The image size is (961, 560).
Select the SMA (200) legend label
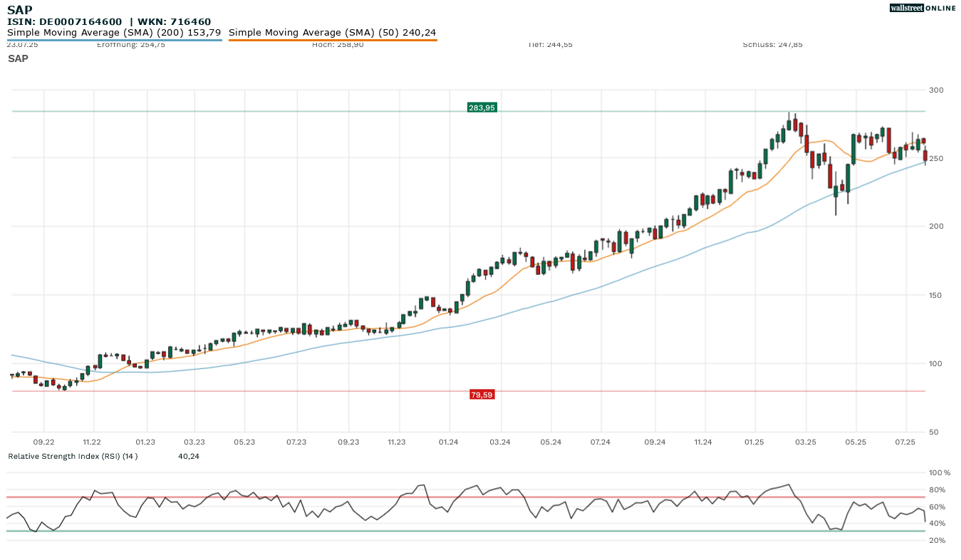click(x=114, y=33)
